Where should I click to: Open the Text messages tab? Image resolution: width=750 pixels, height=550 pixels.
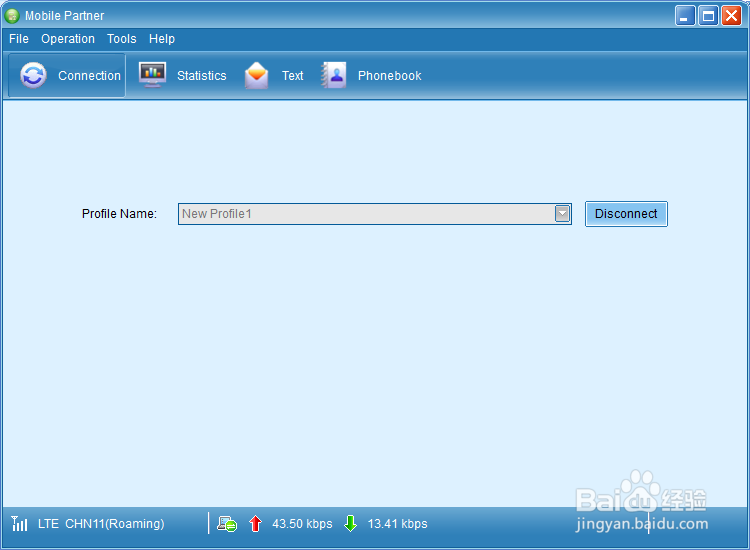tap(274, 76)
